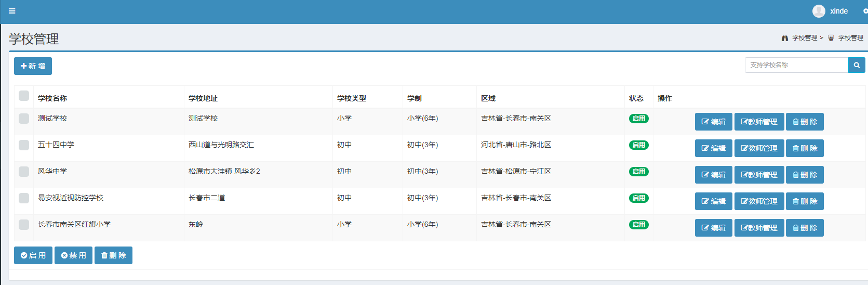
Task: Edit the 测试学校 row
Action: point(713,122)
